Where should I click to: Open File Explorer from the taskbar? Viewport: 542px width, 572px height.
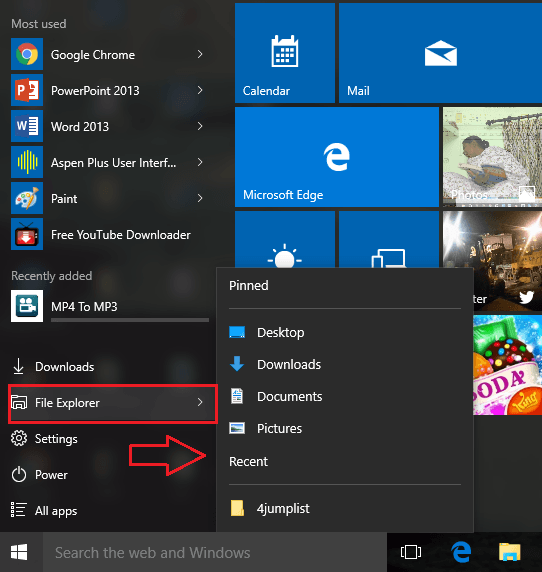click(x=510, y=552)
